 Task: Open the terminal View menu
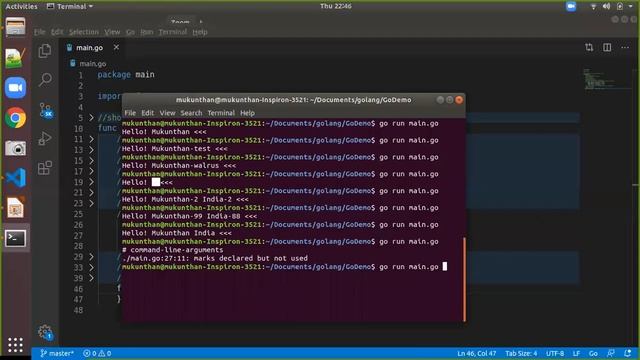pyautogui.click(x=167, y=113)
